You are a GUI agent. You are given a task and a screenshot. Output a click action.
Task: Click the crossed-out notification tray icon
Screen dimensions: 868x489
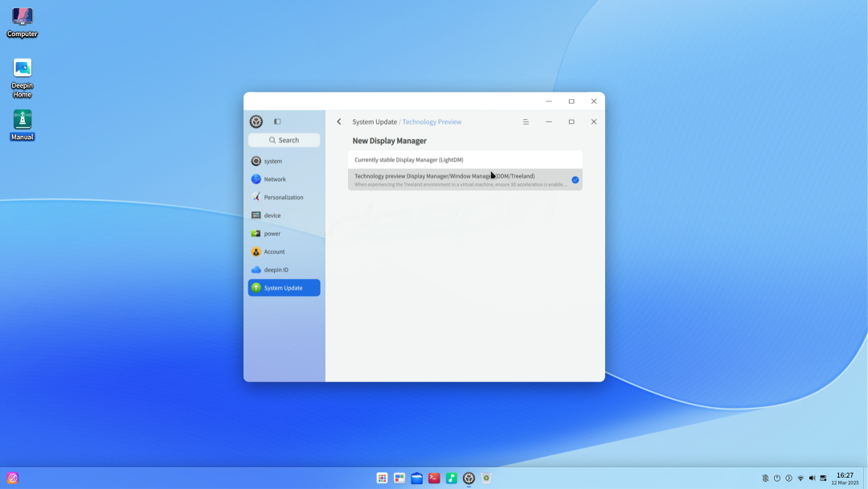coord(766,478)
